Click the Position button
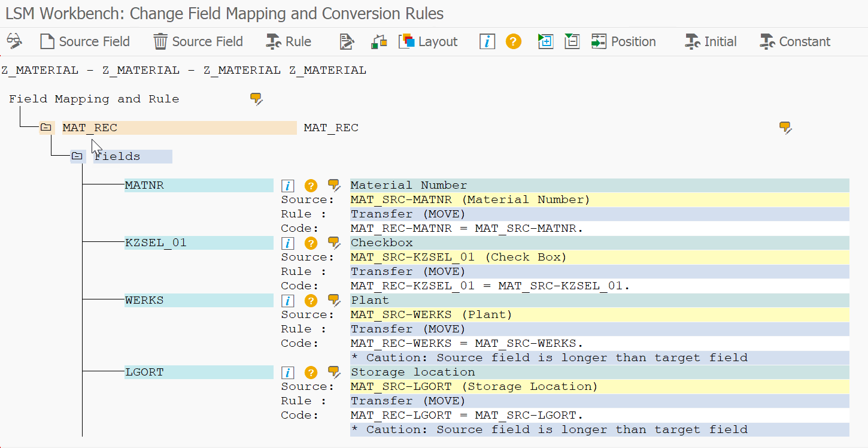 (x=623, y=41)
